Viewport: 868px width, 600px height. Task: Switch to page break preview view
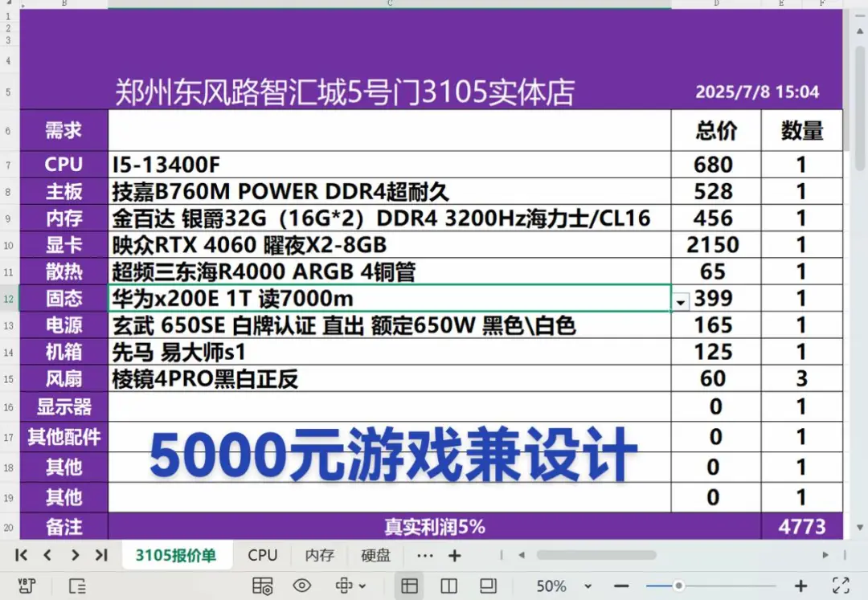click(x=488, y=586)
